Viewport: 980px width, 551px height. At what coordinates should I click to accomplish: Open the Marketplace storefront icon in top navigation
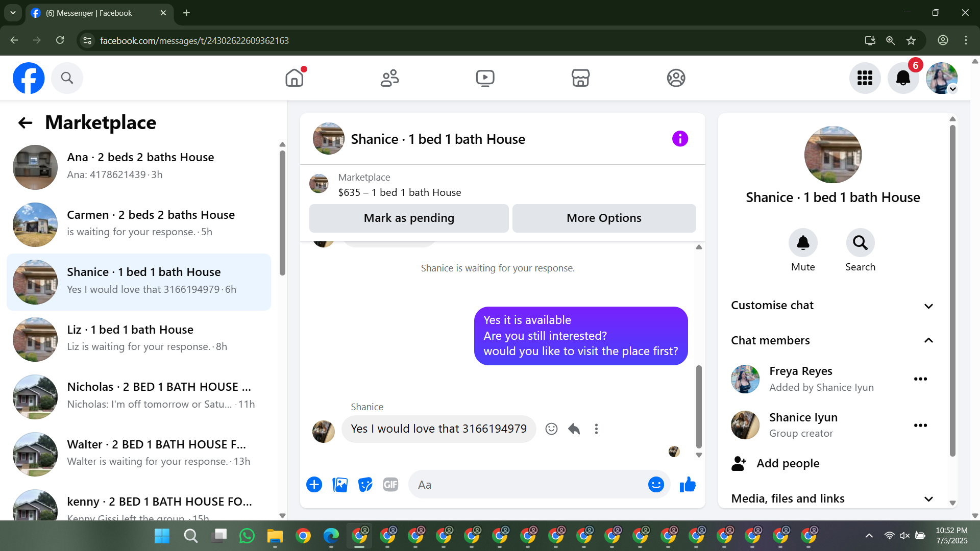580,78
